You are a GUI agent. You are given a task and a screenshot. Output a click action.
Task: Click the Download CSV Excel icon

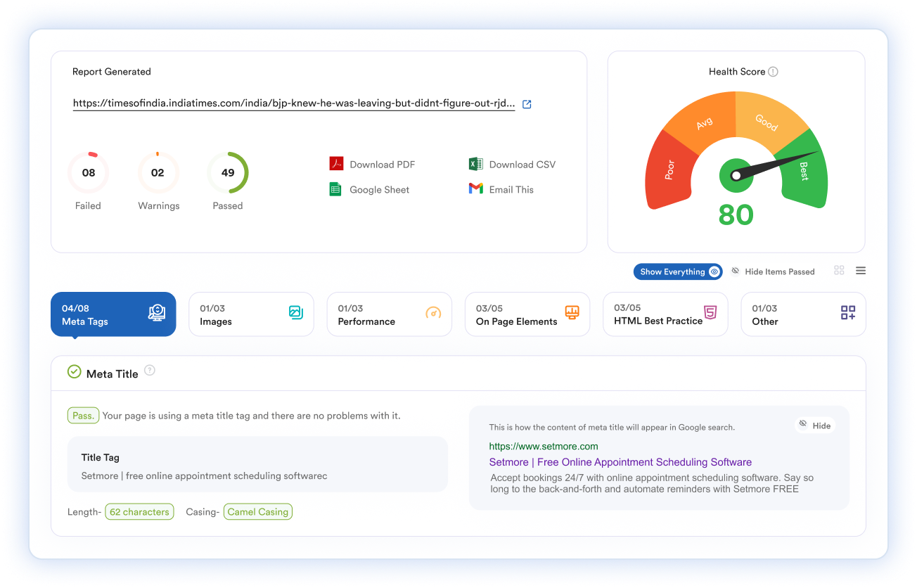(x=475, y=164)
